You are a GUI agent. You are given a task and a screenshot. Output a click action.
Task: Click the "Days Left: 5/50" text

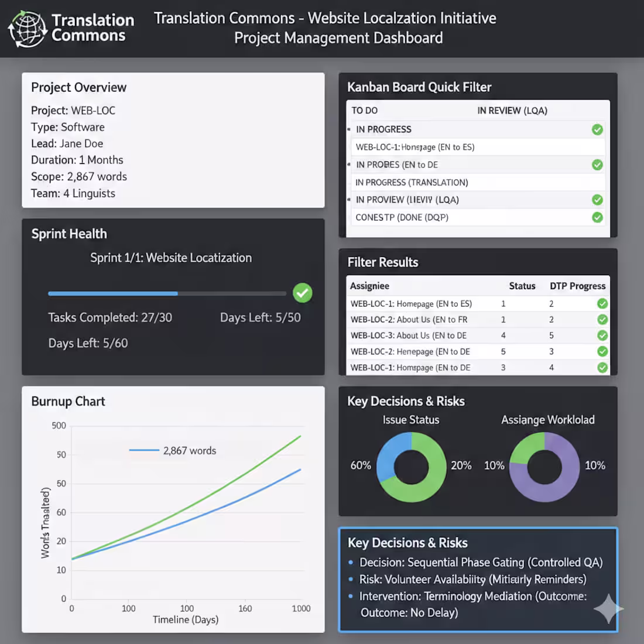261,317
